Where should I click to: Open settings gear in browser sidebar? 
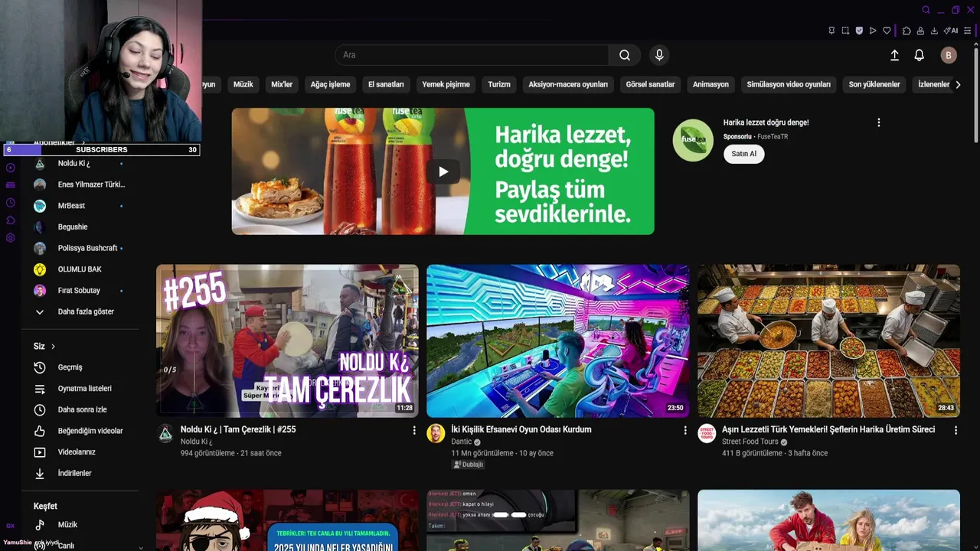[11, 238]
